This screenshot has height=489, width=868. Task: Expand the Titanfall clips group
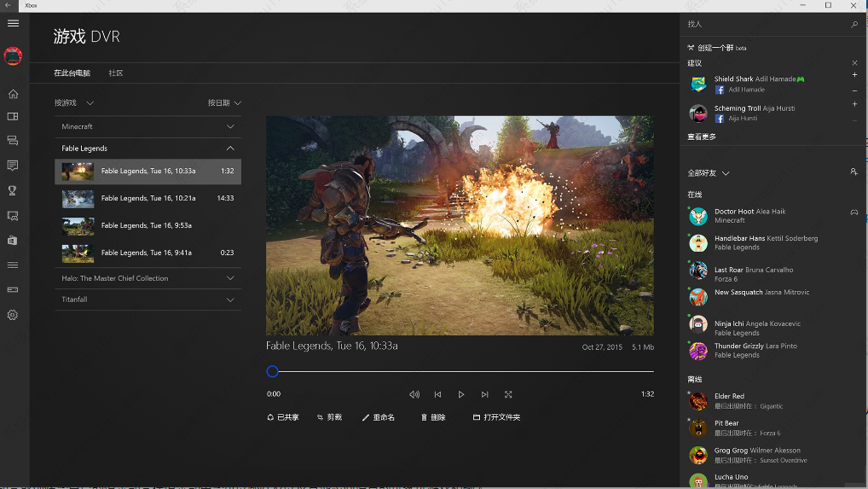pyautogui.click(x=148, y=300)
